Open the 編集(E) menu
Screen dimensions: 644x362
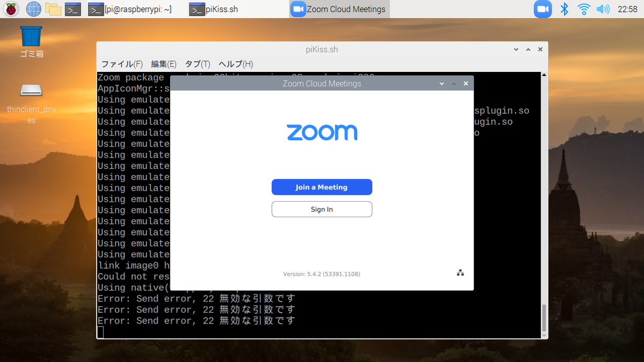pyautogui.click(x=164, y=64)
